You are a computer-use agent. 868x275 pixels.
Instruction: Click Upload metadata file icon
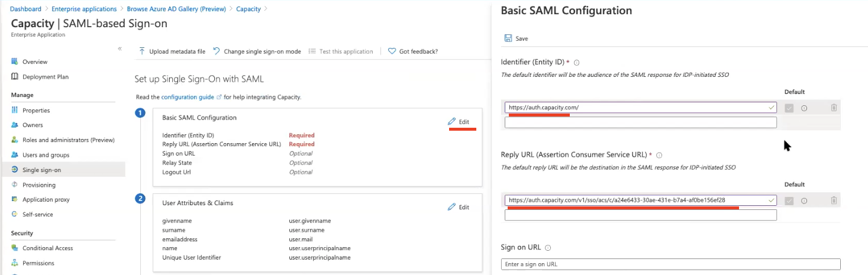pos(142,51)
